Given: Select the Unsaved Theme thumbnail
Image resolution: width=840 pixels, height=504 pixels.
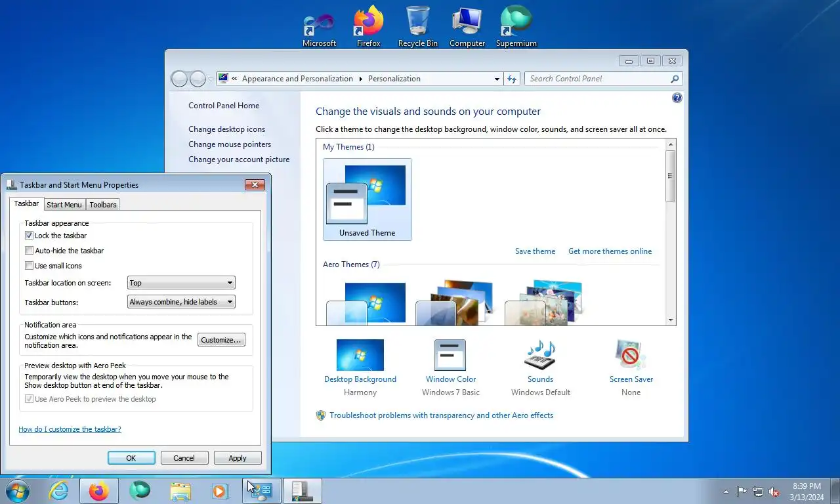Looking at the screenshot, I should (x=367, y=199).
